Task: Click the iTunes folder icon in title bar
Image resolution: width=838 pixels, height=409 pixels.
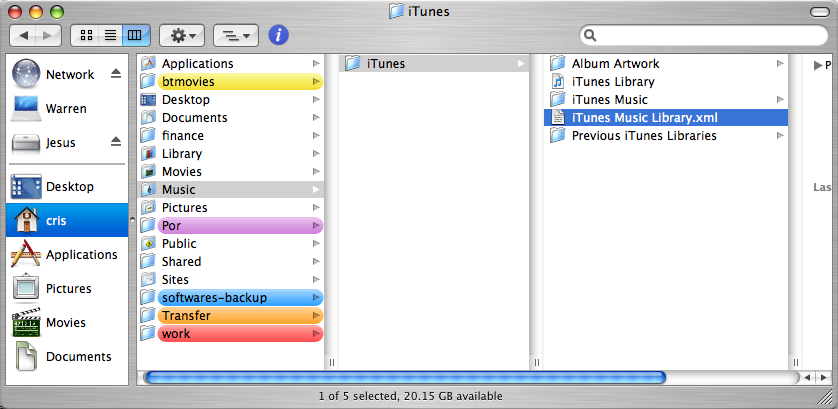Action: click(x=396, y=11)
